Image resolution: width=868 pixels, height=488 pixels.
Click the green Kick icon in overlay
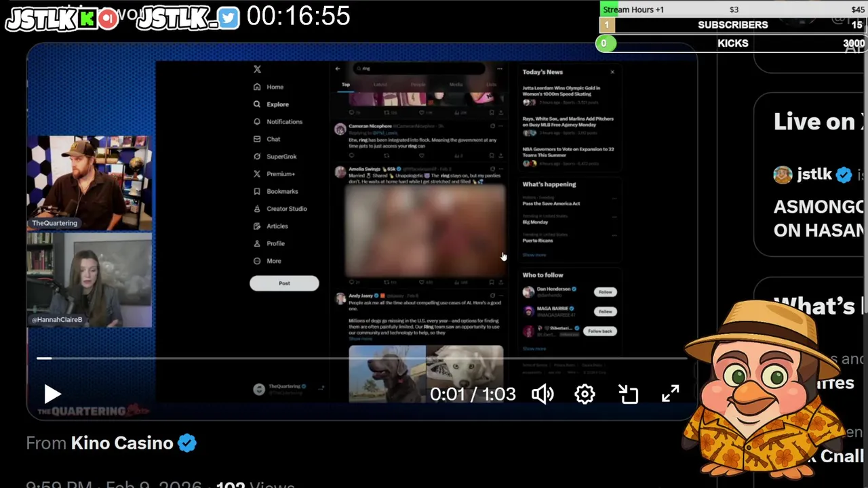click(x=87, y=18)
